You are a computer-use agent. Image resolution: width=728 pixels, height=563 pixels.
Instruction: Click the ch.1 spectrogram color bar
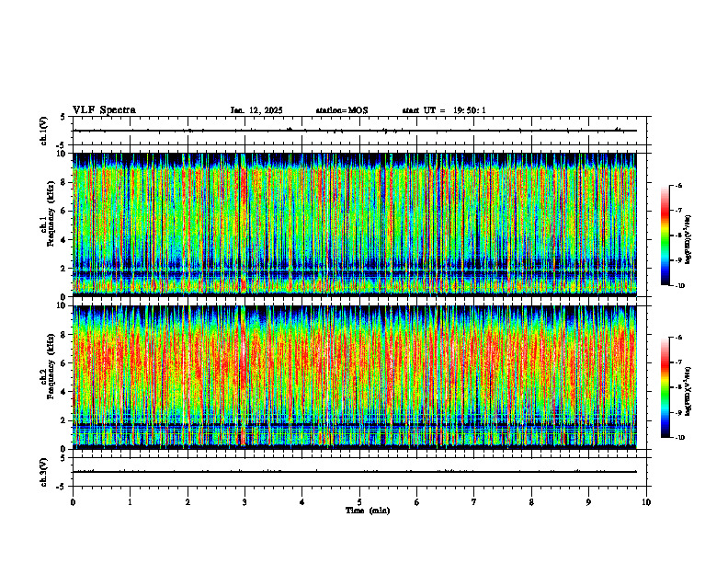point(665,236)
